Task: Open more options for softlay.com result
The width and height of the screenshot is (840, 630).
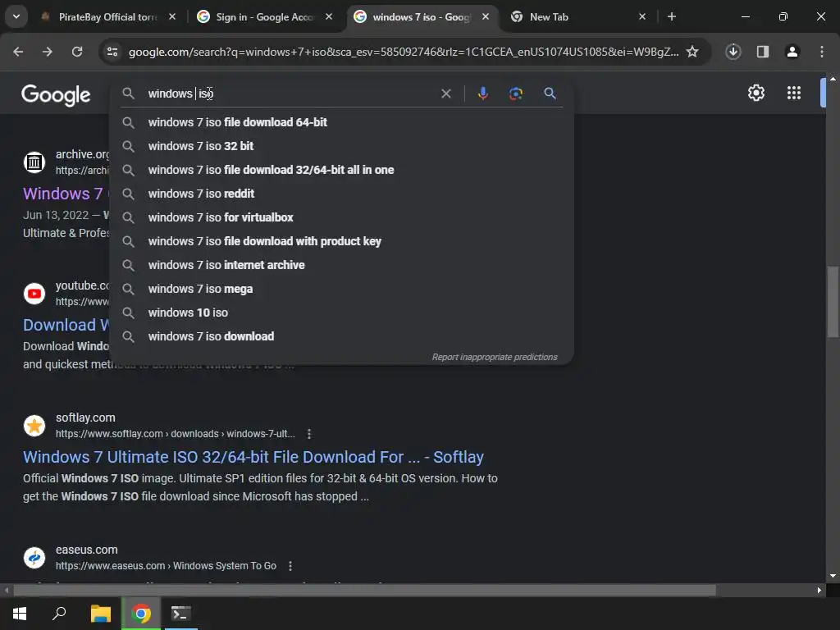Action: coord(309,434)
